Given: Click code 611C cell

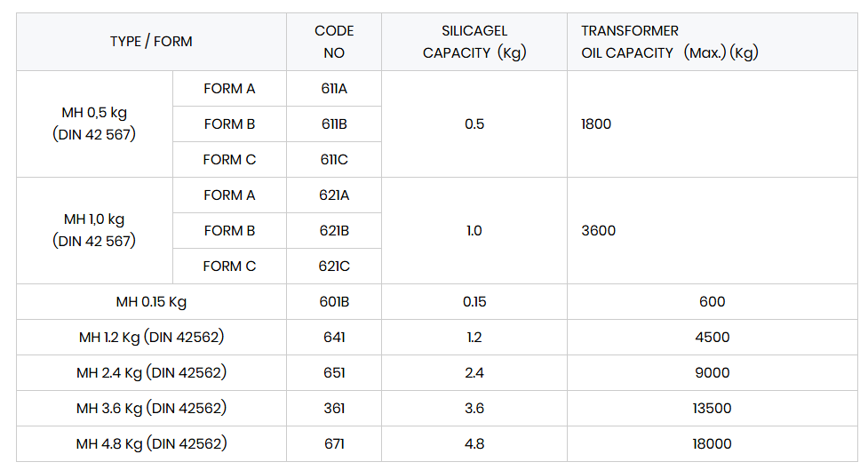Looking at the screenshot, I should pyautogui.click(x=334, y=159).
